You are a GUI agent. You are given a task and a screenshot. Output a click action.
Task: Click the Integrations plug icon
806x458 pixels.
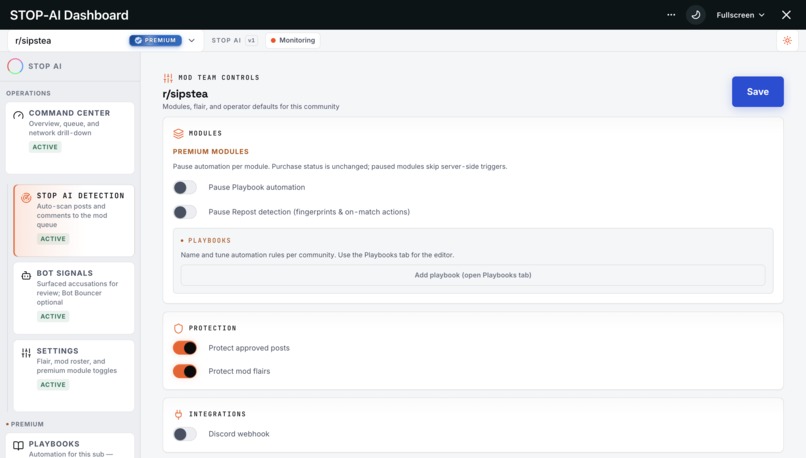click(178, 414)
